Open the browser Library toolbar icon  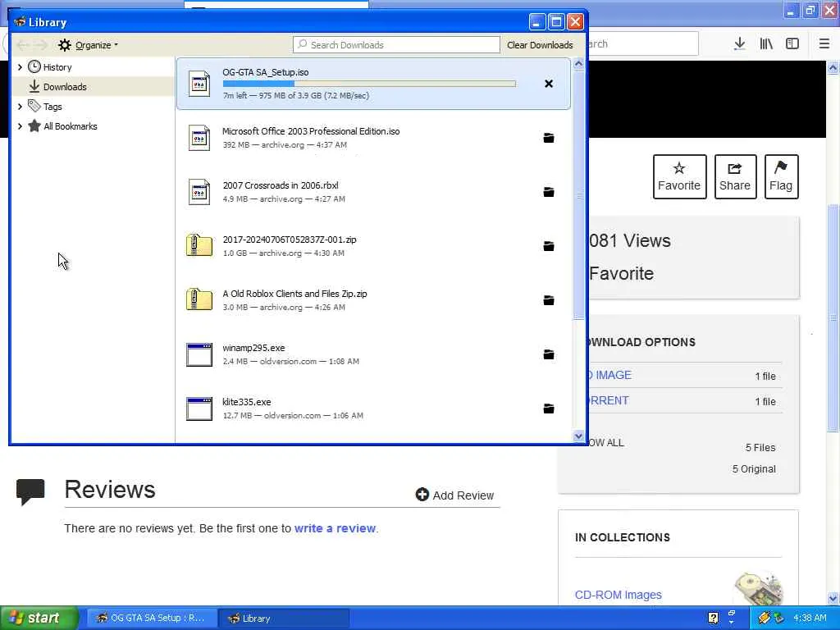click(x=766, y=44)
